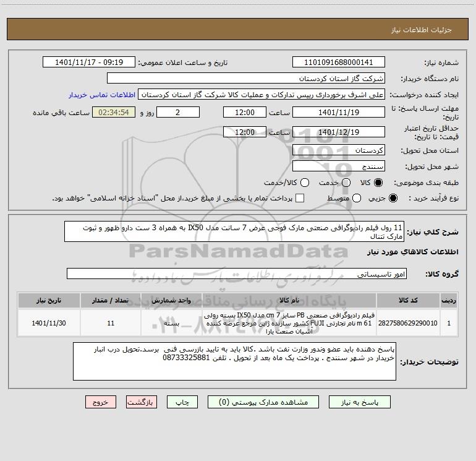Click the buyer name field شرکت گاز استان کردستان
The width and height of the screenshot is (476, 461).
246,78
